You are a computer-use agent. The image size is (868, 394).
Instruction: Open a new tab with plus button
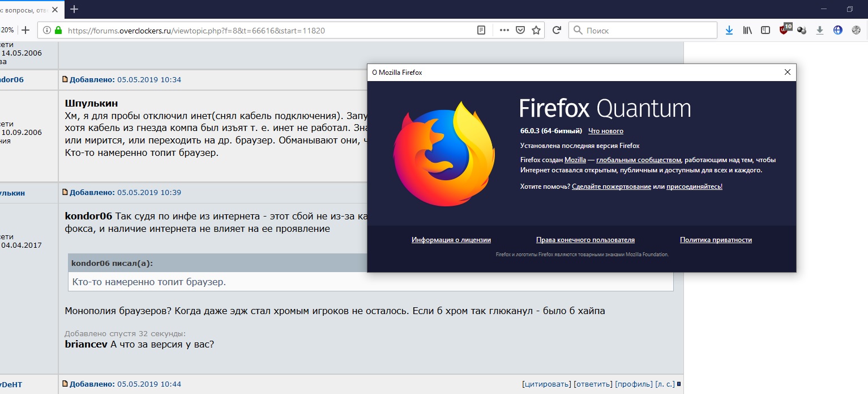[74, 9]
